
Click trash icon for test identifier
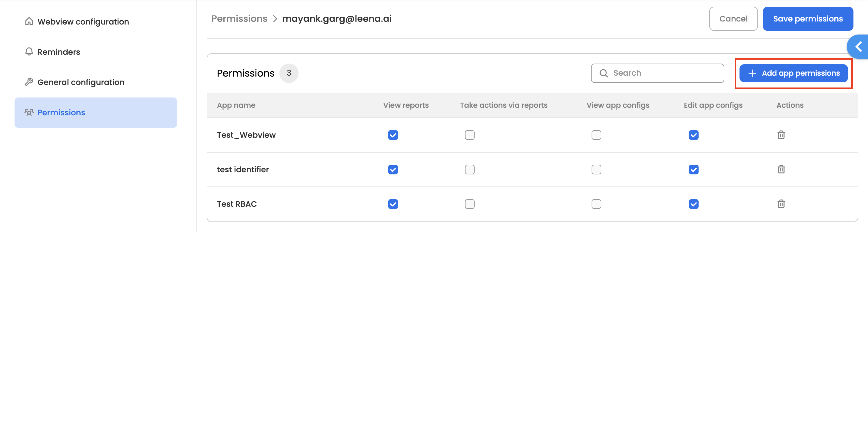pyautogui.click(x=781, y=169)
